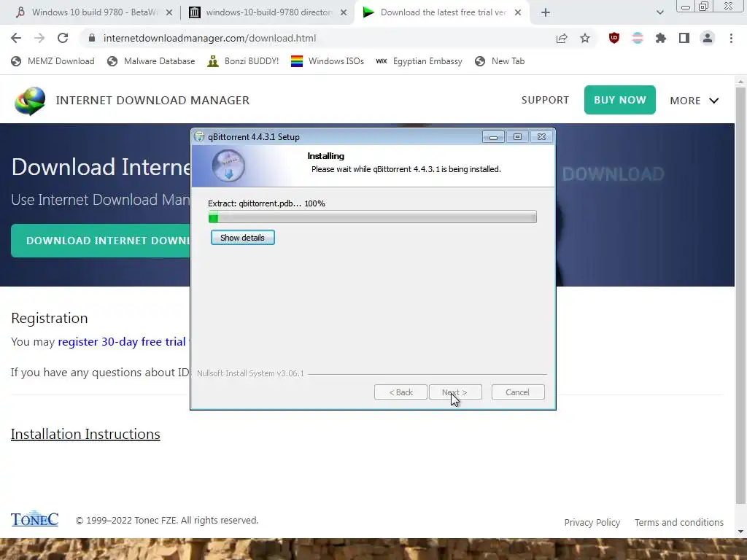
Task: Open the uBlock Origin extension
Action: click(x=614, y=38)
